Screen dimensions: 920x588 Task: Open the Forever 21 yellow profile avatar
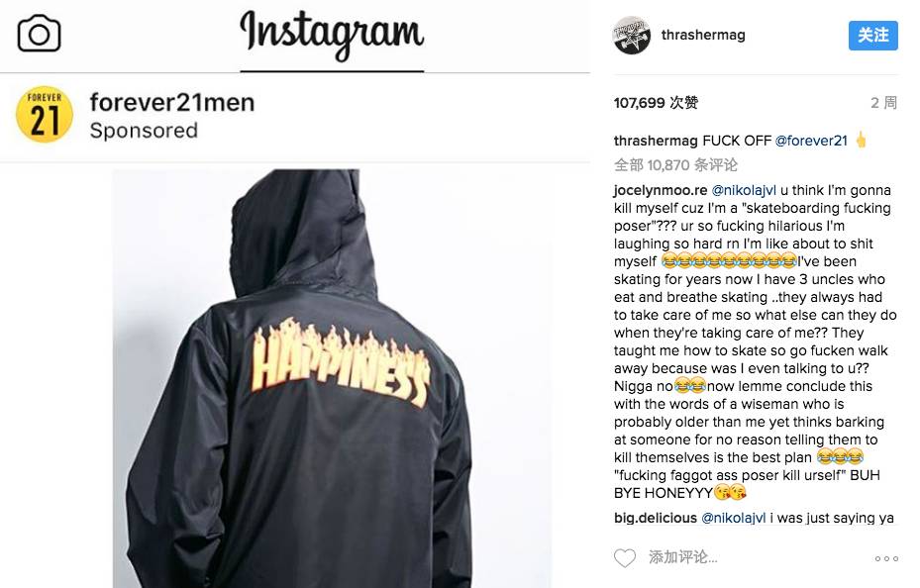[45, 115]
